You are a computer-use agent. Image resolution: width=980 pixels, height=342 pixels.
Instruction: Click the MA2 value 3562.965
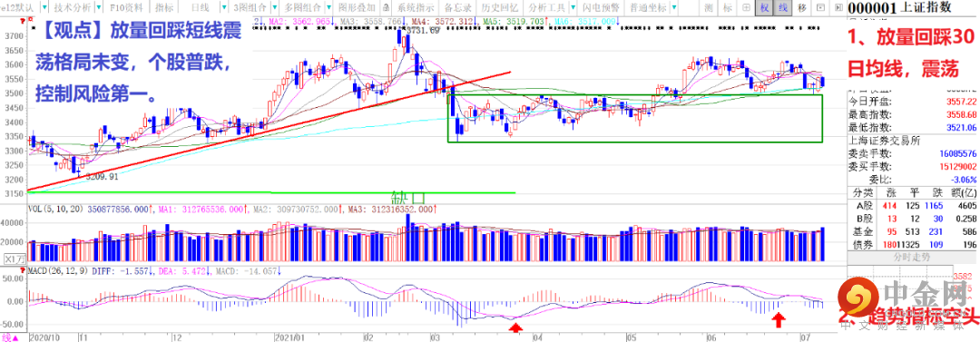coord(310,21)
